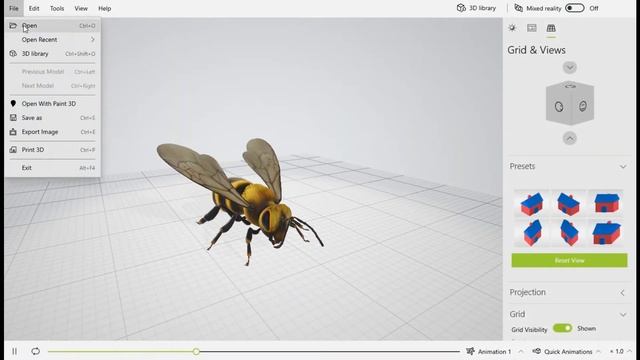The width and height of the screenshot is (640, 360).
Task: Toggle the Mixed reality switch
Action: pyautogui.click(x=574, y=8)
